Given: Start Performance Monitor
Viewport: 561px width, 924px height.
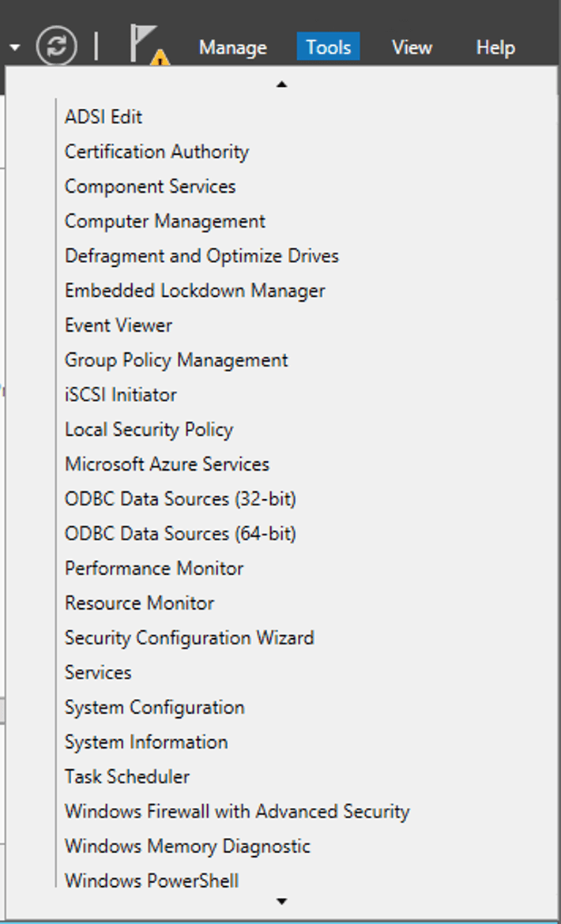Looking at the screenshot, I should click(x=154, y=569).
